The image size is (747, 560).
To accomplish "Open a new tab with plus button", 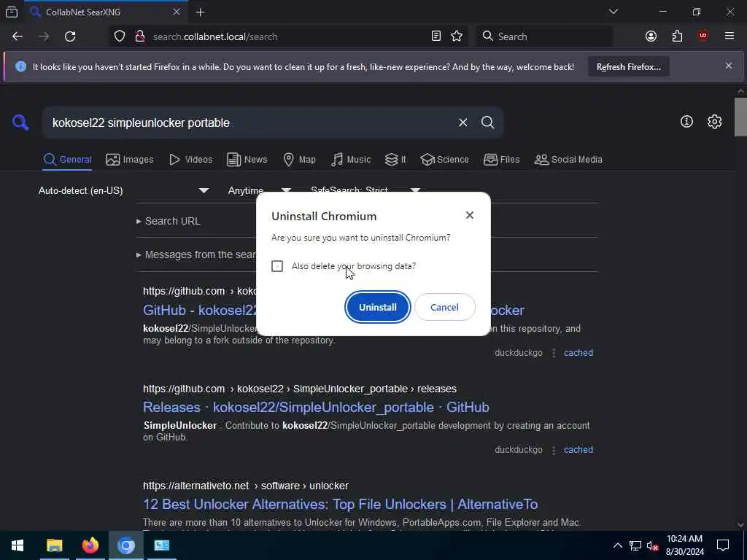I will (200, 12).
